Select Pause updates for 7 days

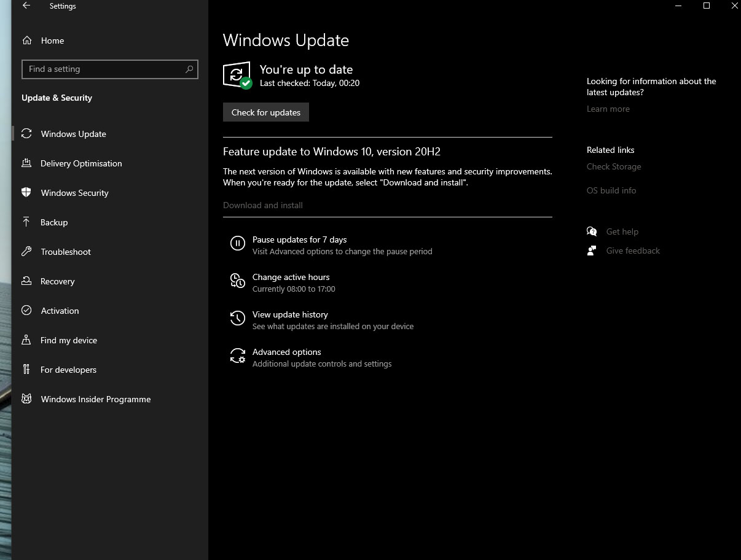[x=300, y=239]
